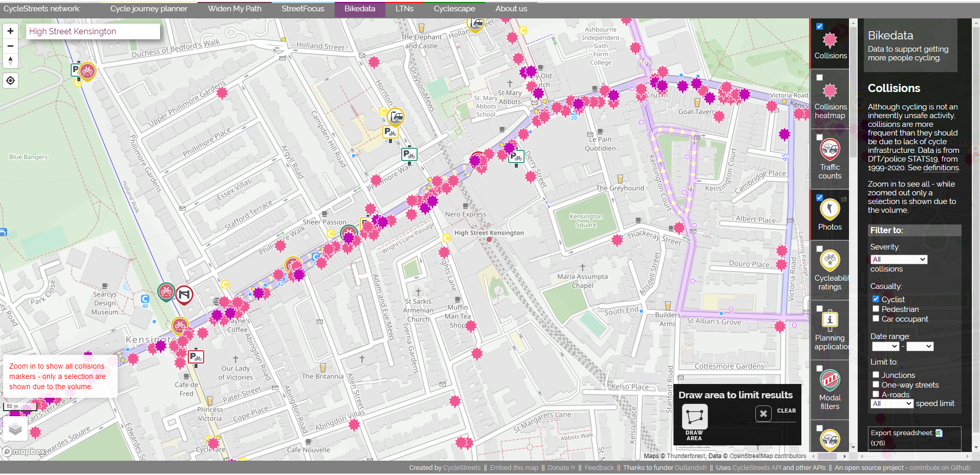Click the cycle parking marker by Derry Street
The width and height of the screenshot is (980, 475).
click(x=516, y=156)
